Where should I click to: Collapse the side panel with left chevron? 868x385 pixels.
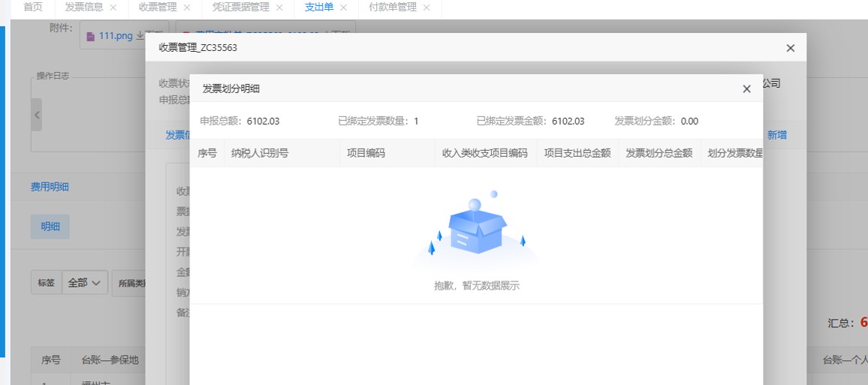37,115
